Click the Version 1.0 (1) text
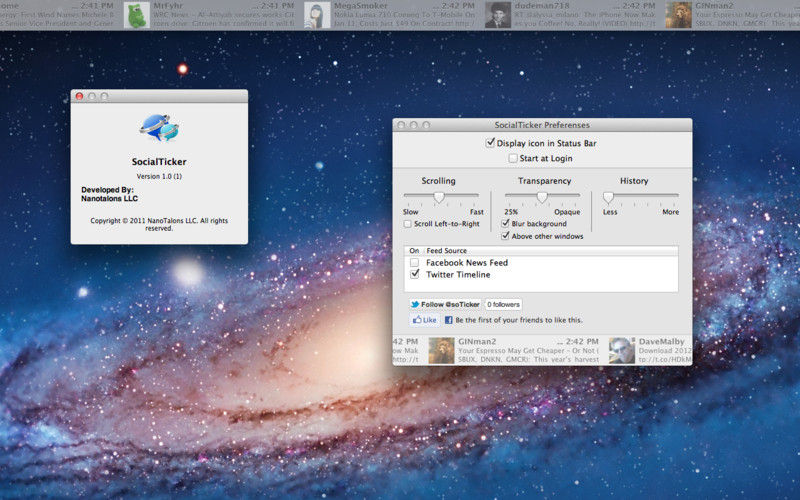The image size is (800, 500). click(159, 176)
